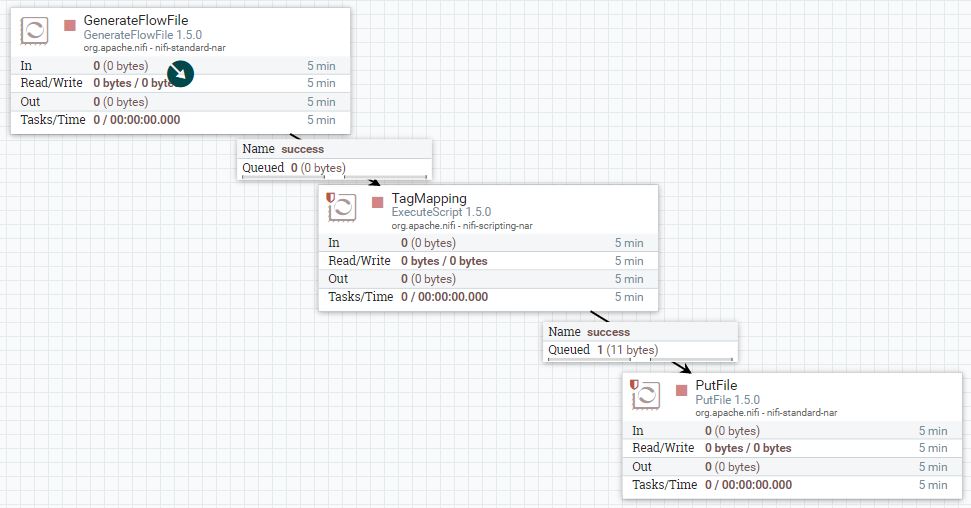Click the In row of TagMapping
971x508 pixels.
488,243
